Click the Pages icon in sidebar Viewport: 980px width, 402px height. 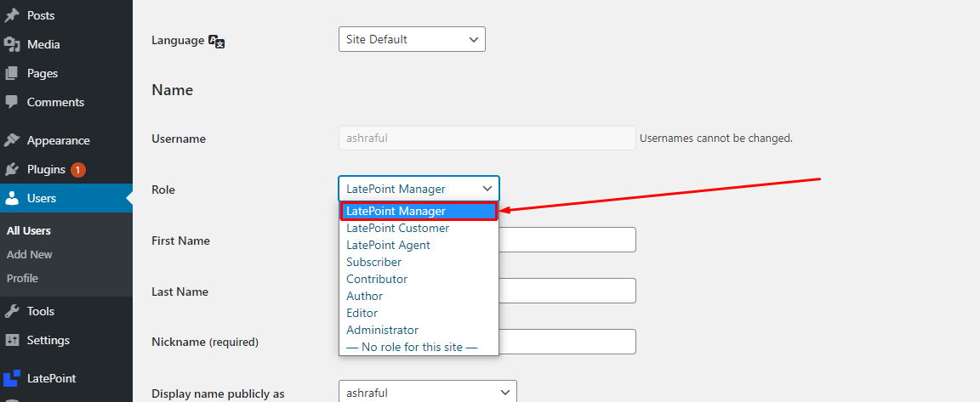12,73
